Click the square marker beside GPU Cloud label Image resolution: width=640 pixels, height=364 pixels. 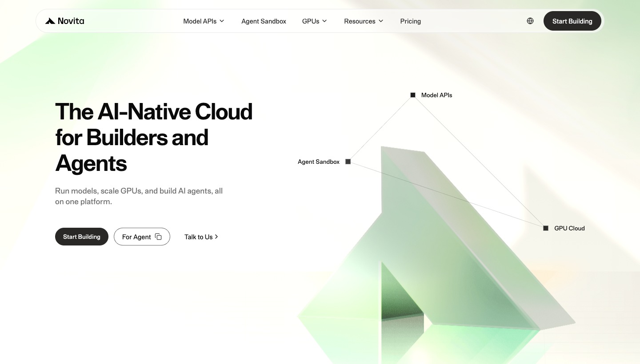(546, 228)
